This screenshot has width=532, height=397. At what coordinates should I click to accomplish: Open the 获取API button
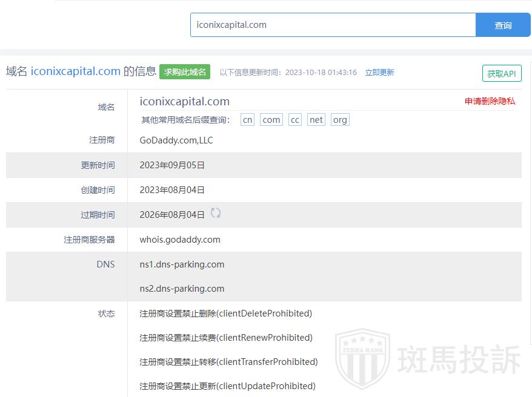[x=502, y=74]
